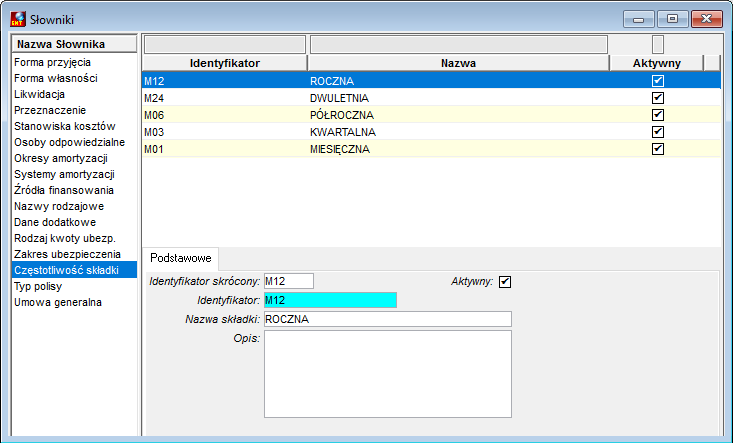Image resolution: width=733 pixels, height=443 pixels.
Task: Click the ROCZNA name cell
Action: [x=459, y=81]
